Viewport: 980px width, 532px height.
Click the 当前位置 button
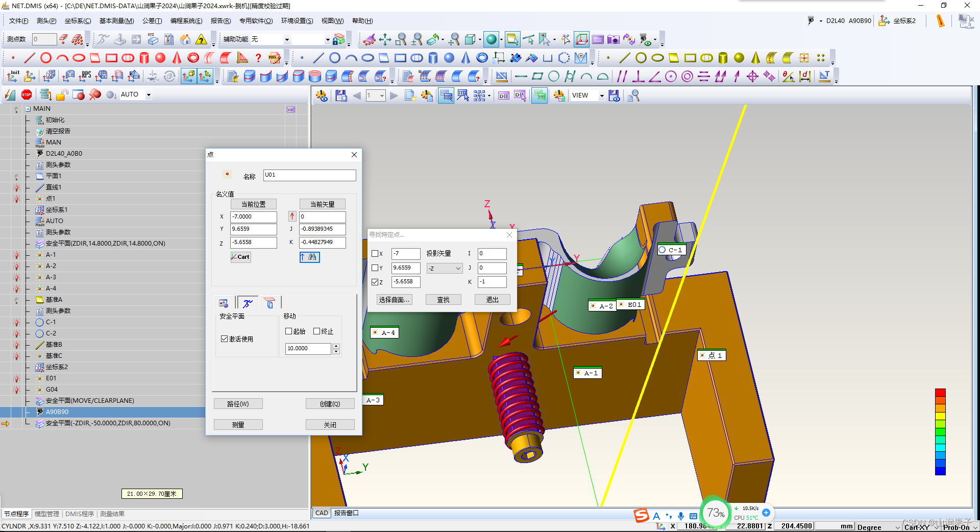pyautogui.click(x=253, y=204)
